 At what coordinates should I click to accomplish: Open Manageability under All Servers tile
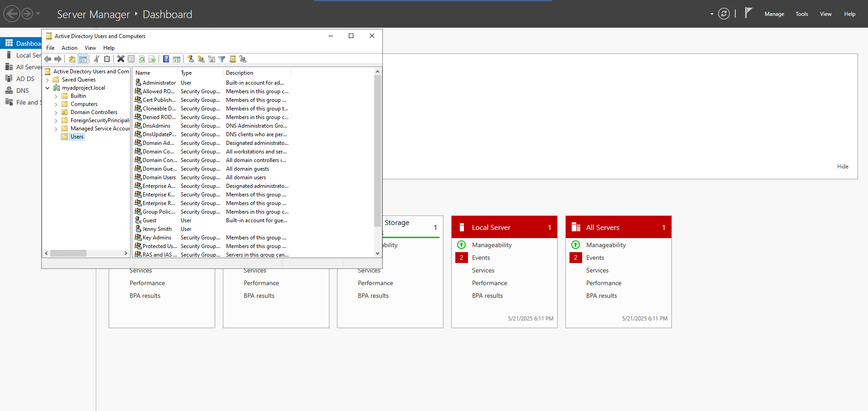(x=606, y=245)
